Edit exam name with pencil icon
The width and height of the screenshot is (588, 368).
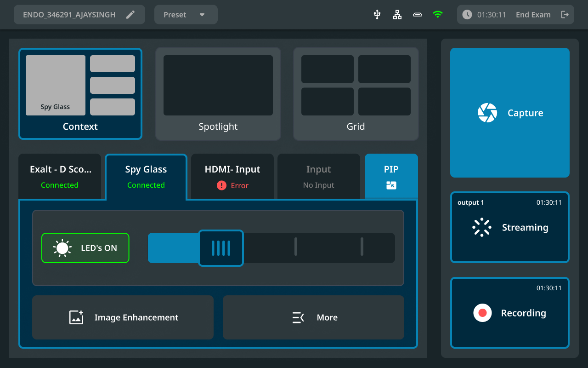(x=131, y=15)
